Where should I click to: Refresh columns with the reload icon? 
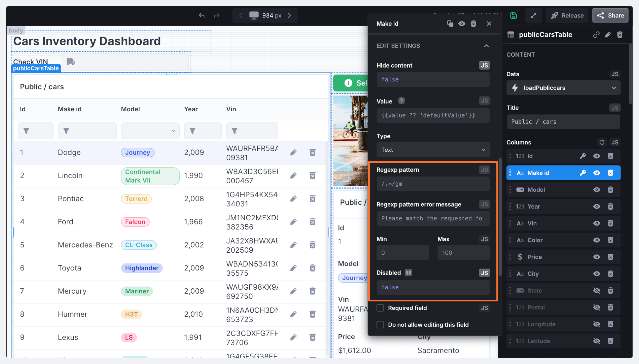pyautogui.click(x=602, y=142)
